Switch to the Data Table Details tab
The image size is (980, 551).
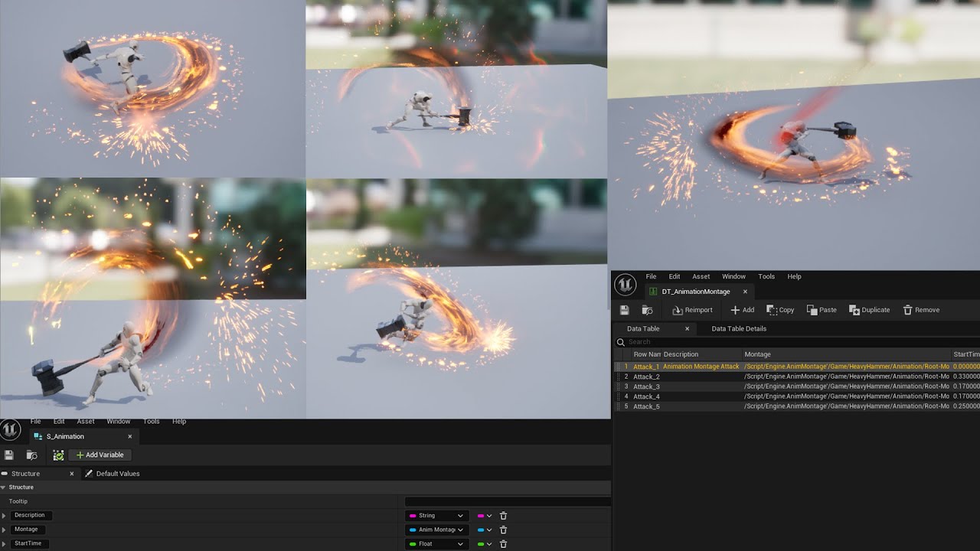[739, 328]
